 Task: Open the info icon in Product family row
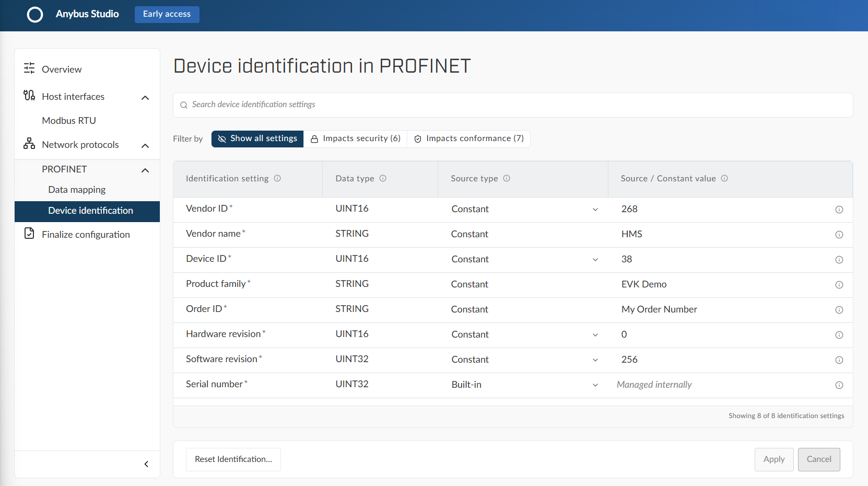tap(839, 285)
